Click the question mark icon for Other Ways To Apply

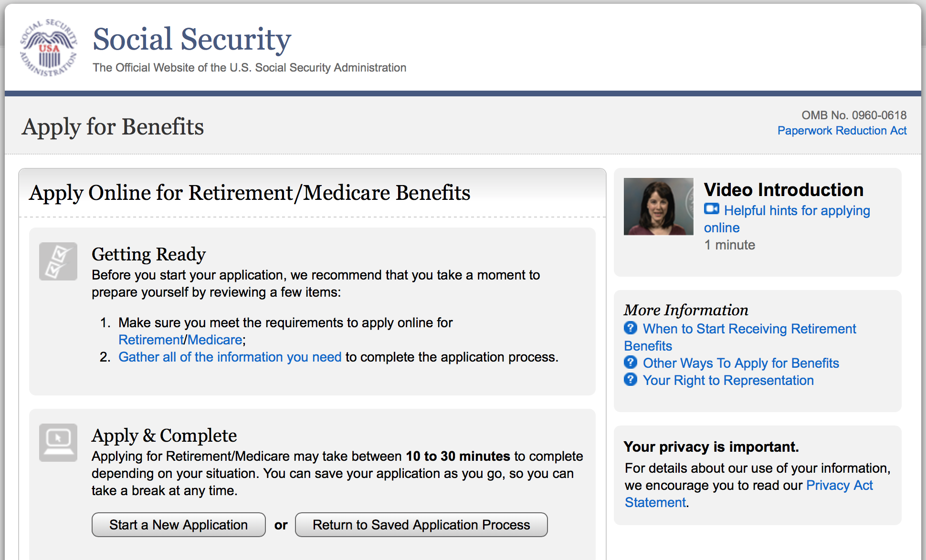tap(630, 363)
